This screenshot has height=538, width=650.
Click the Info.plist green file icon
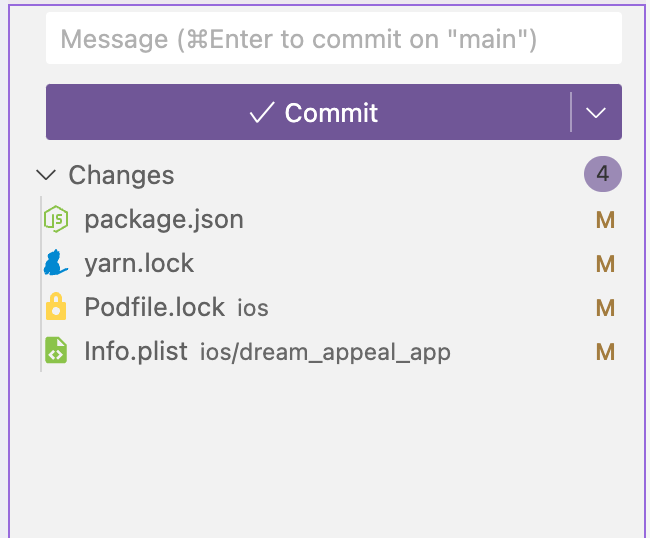click(x=56, y=351)
